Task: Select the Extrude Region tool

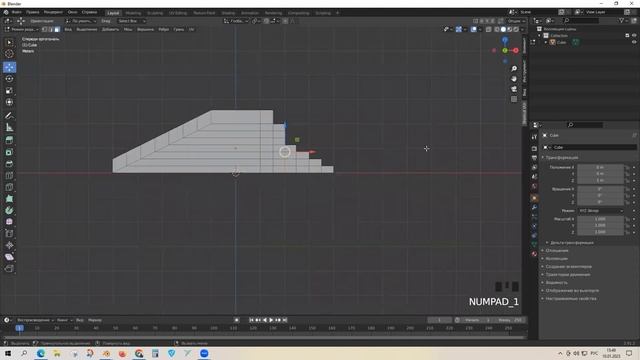Action: [9, 140]
